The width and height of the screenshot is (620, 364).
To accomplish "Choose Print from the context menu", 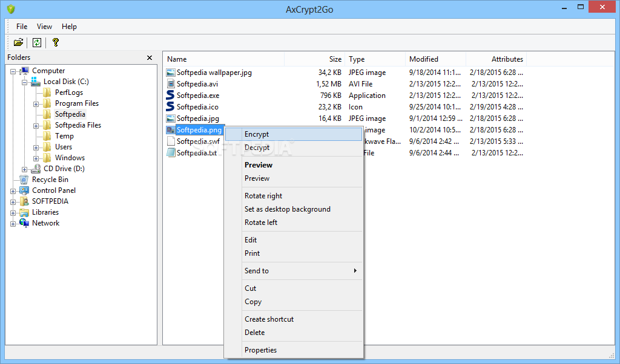I will pyautogui.click(x=294, y=253).
